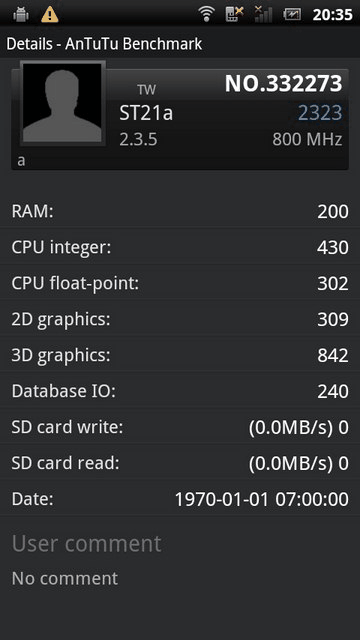
Task: Select the CPU integer score row
Action: [180, 247]
